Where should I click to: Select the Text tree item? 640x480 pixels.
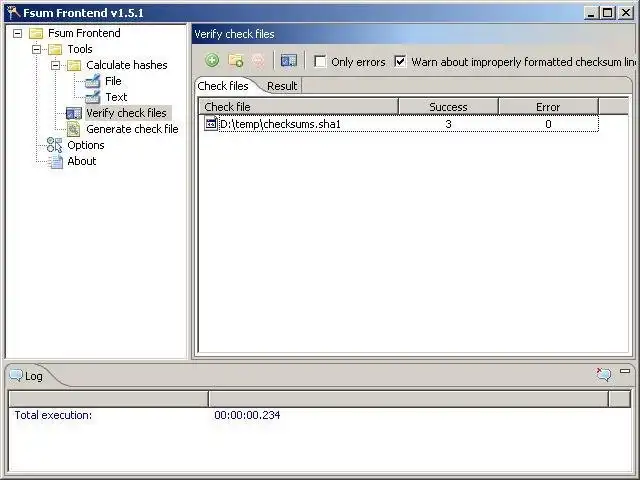click(116, 97)
